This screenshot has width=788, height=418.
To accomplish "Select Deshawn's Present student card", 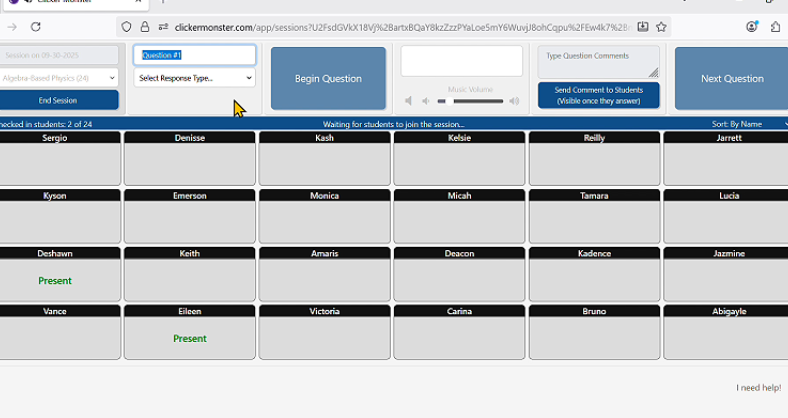I will pos(59,274).
